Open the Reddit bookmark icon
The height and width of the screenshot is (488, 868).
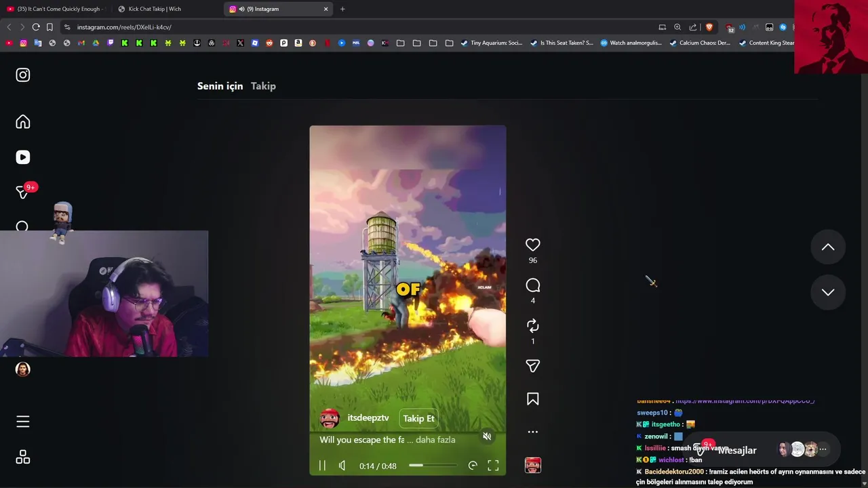(269, 43)
